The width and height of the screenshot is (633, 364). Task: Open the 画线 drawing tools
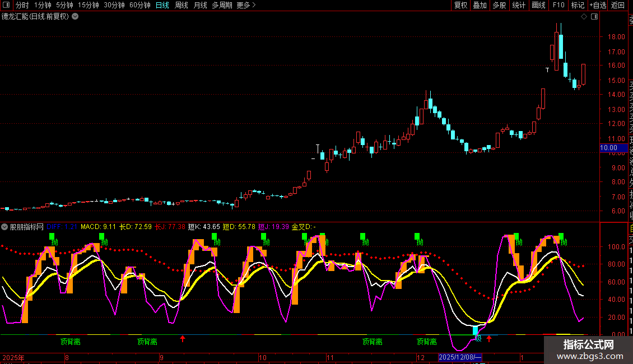(538, 5)
